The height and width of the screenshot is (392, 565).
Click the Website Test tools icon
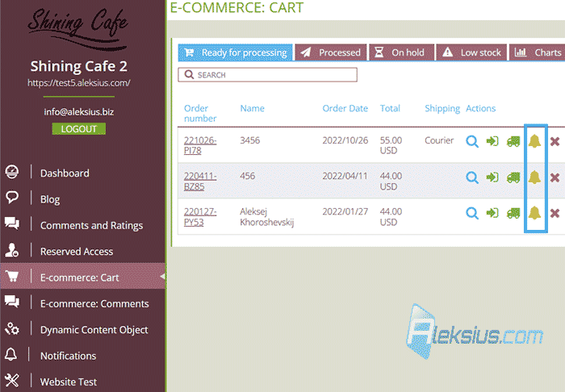(12, 381)
